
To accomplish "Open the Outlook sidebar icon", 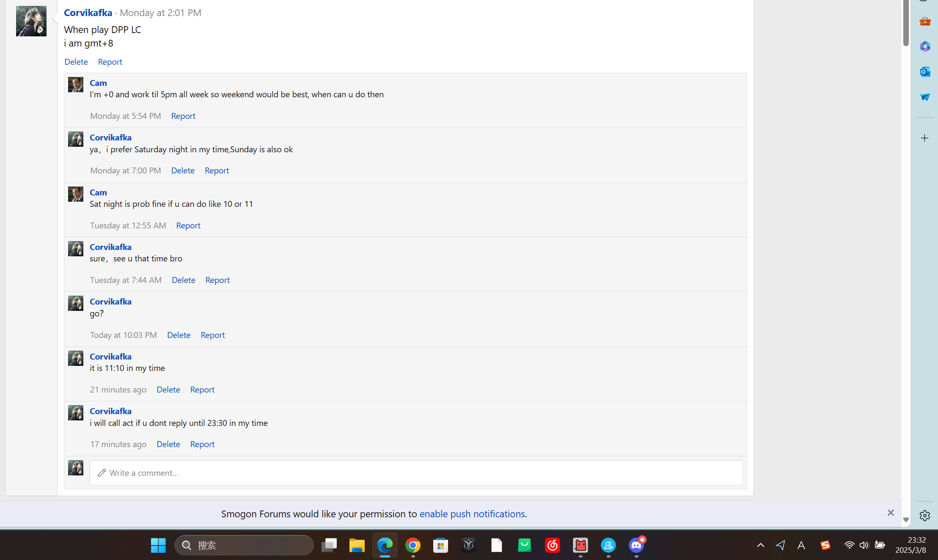I will pos(924,71).
